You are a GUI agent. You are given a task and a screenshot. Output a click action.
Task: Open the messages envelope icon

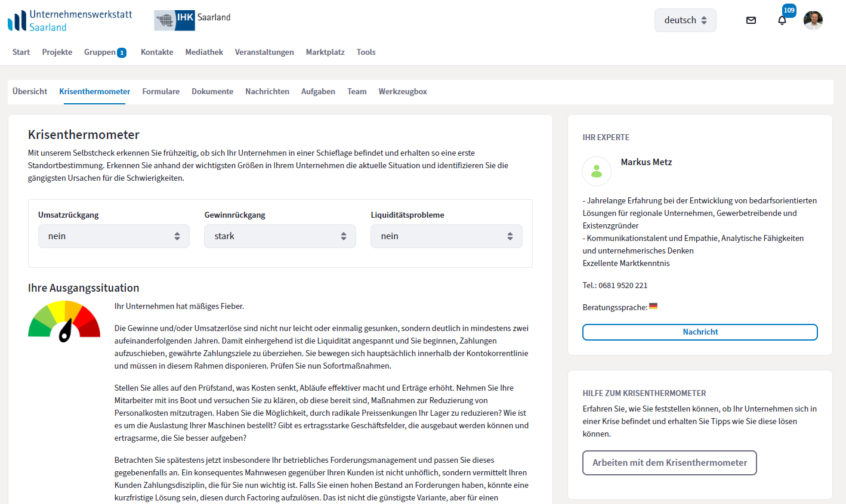(751, 20)
